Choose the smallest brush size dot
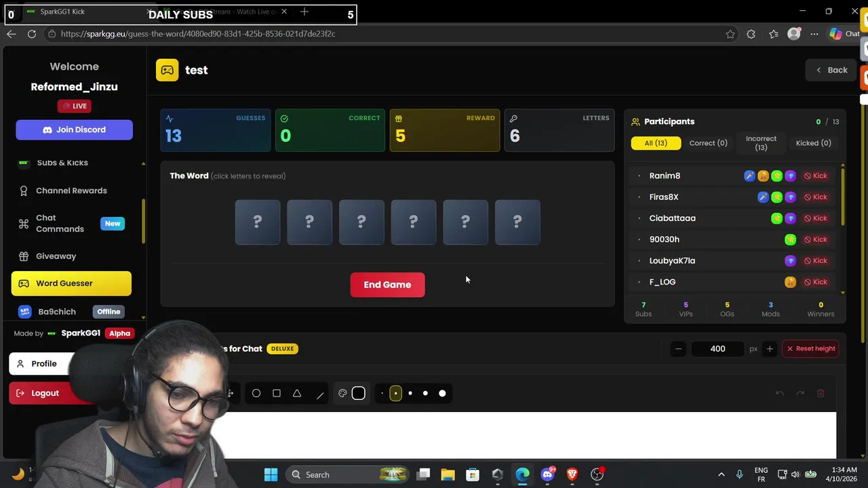 click(x=382, y=393)
